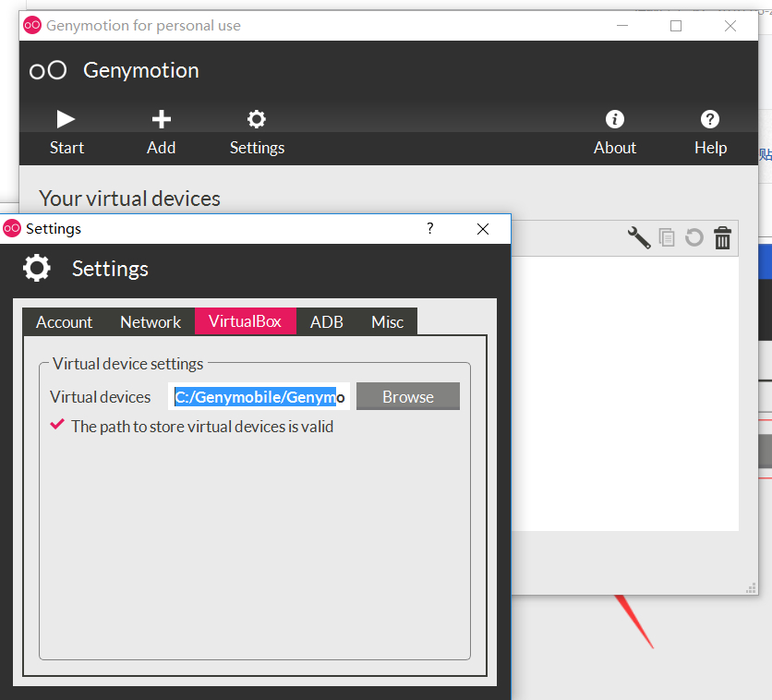This screenshot has height=700, width=772.
Task: Maximize the Genymotion main window
Action: [676, 26]
